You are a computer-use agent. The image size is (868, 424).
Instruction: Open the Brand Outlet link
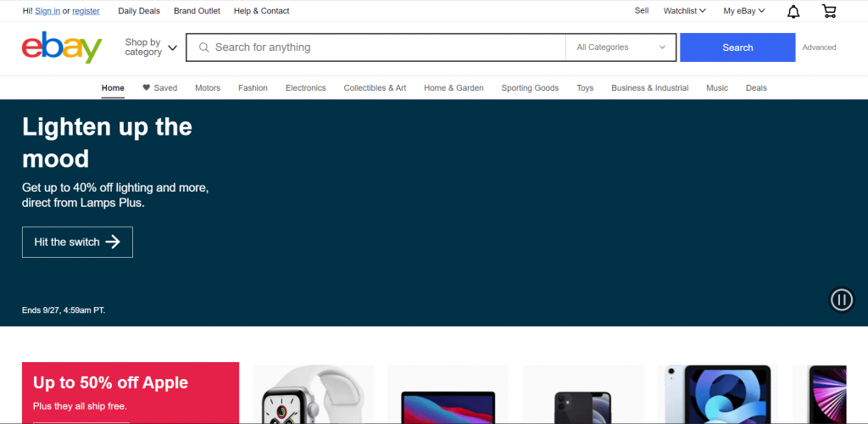pos(197,10)
